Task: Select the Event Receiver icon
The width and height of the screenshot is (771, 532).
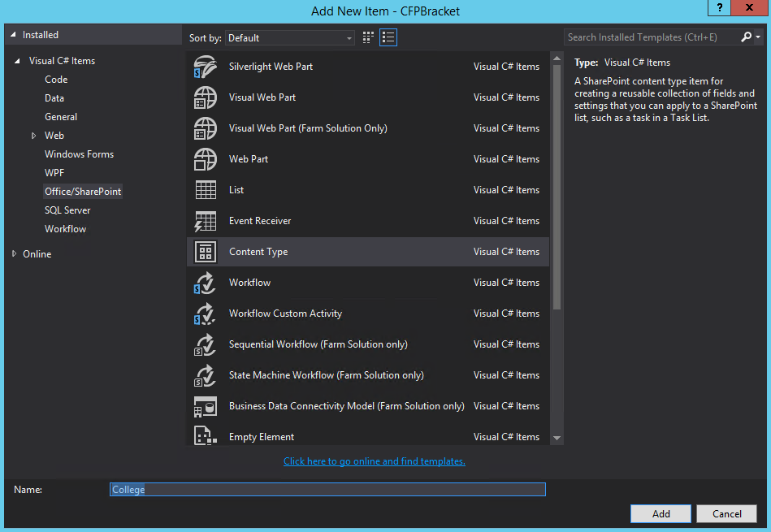Action: [205, 221]
